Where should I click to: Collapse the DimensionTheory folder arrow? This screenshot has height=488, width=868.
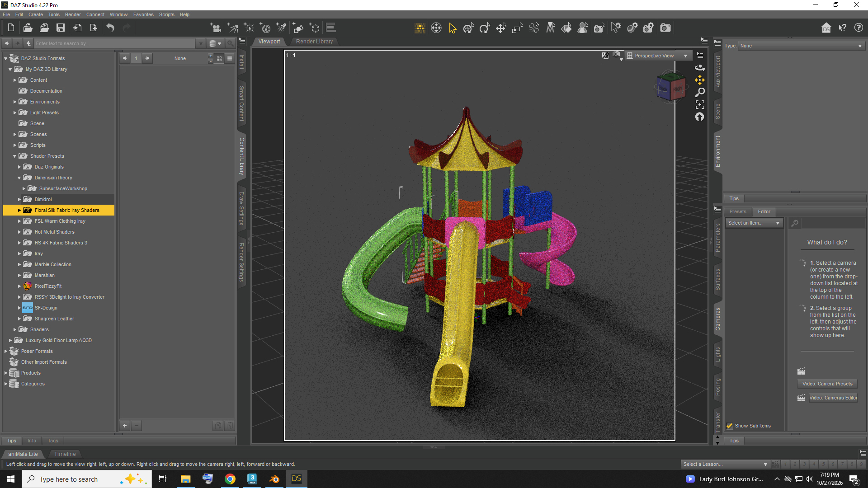click(19, 178)
